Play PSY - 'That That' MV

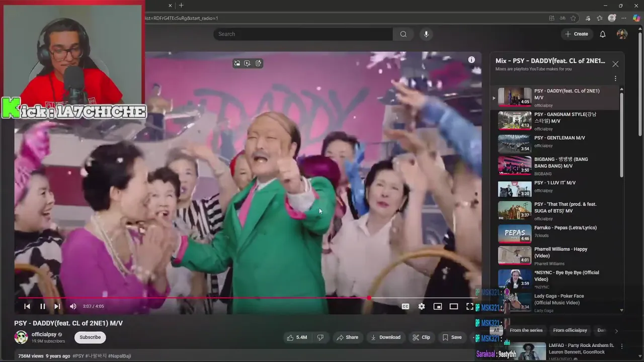[556, 211]
